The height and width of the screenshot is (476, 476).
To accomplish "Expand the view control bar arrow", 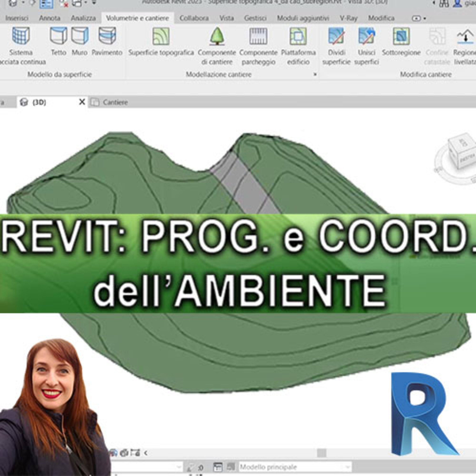I will (146, 453).
